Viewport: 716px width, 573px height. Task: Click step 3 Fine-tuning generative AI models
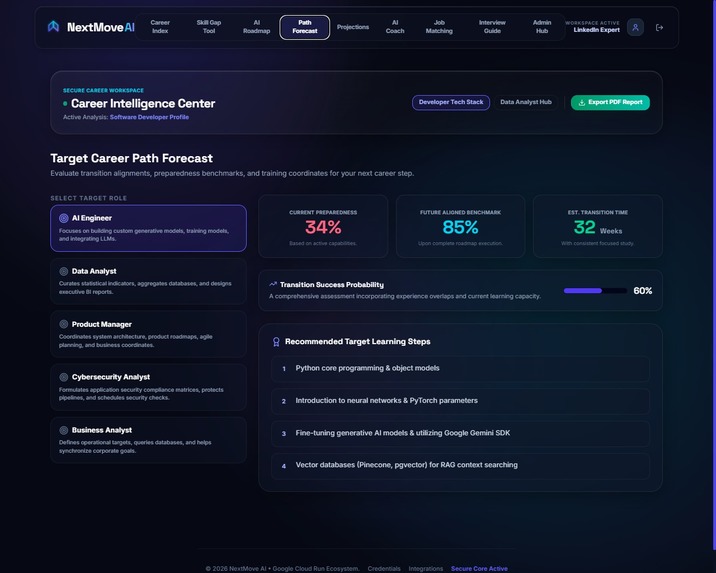click(460, 433)
